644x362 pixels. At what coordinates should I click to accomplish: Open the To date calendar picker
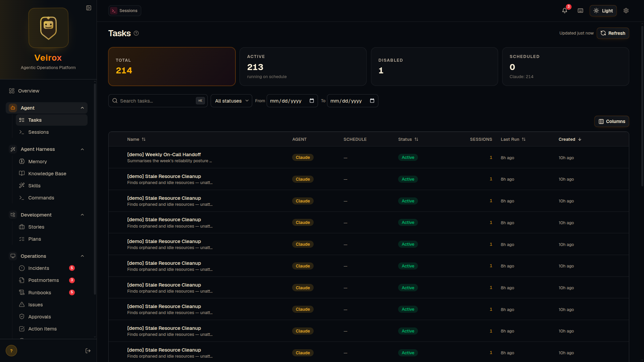tap(372, 101)
